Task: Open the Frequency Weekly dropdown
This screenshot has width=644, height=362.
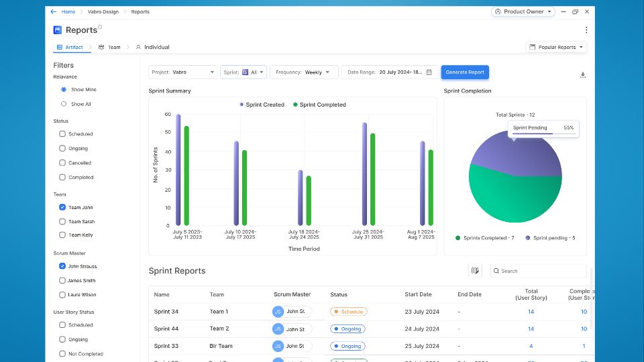Action: tap(303, 72)
